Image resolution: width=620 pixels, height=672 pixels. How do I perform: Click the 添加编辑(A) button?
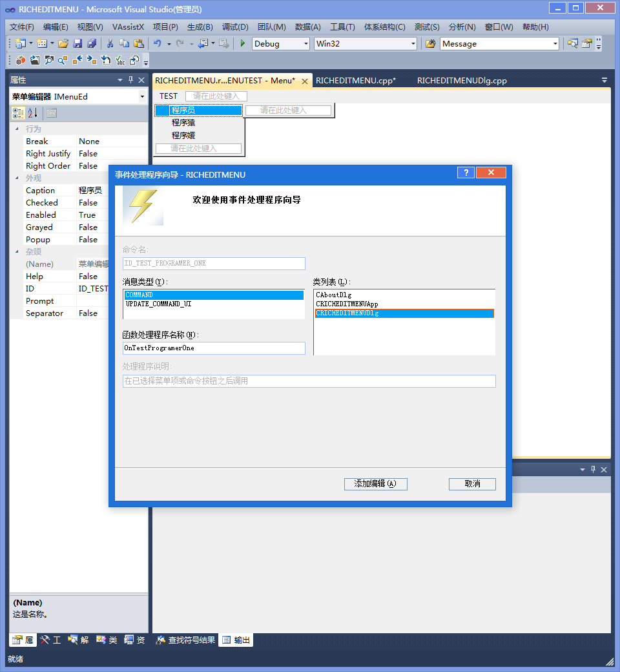pos(376,484)
